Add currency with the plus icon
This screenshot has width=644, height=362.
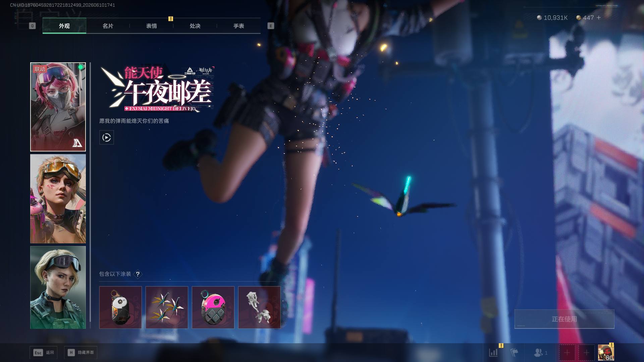click(x=599, y=17)
